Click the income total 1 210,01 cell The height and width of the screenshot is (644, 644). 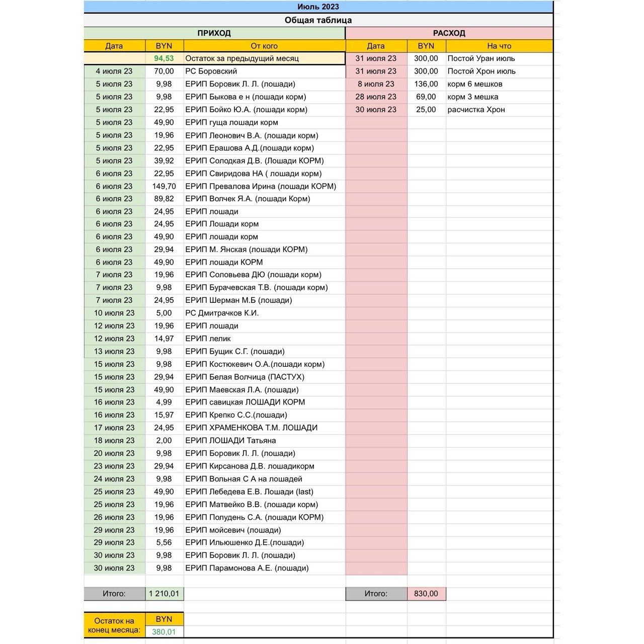(x=164, y=594)
